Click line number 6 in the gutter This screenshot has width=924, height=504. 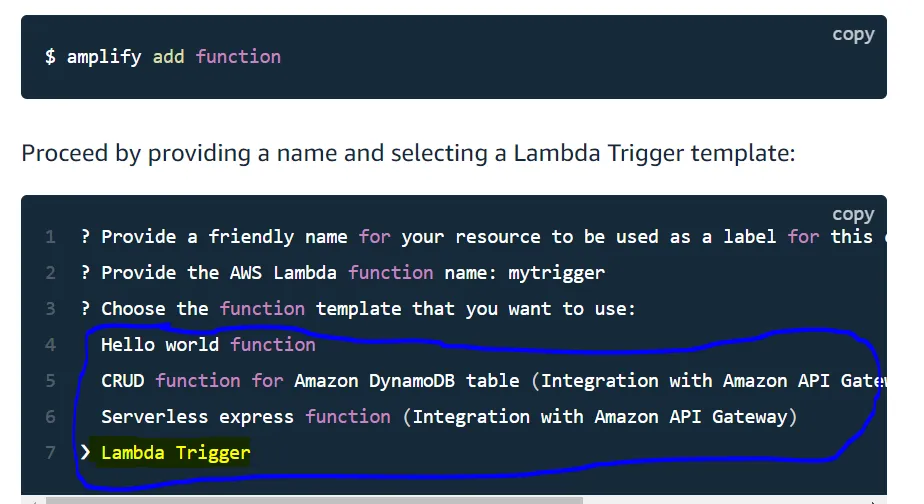pyautogui.click(x=50, y=417)
